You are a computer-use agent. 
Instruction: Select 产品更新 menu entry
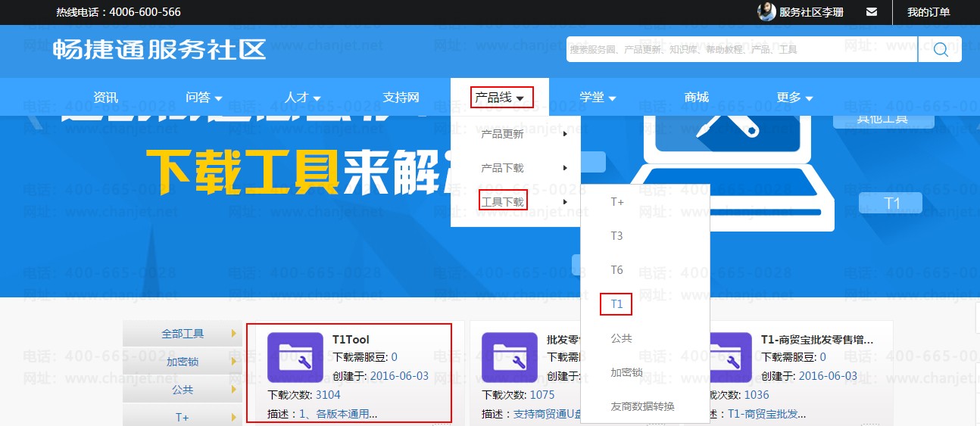[x=503, y=134]
